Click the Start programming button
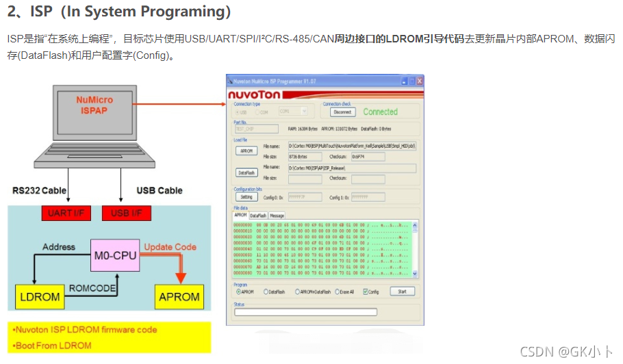The image size is (623, 364). click(x=402, y=291)
